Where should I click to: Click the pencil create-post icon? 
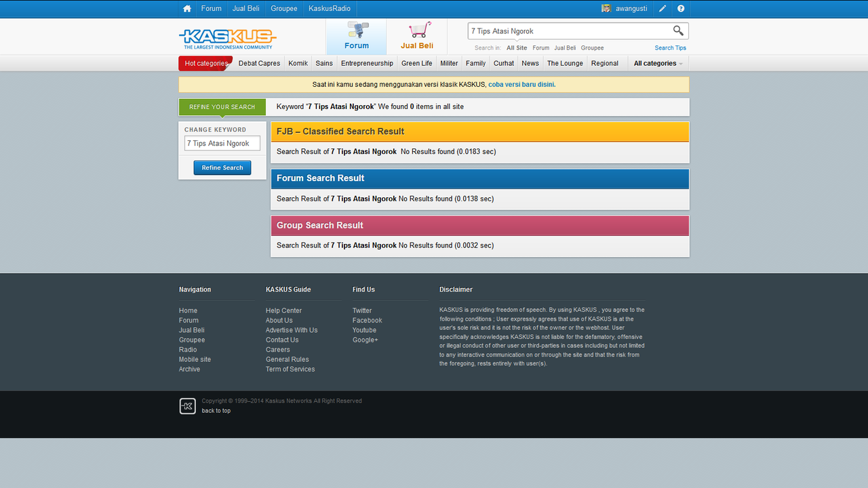(663, 9)
